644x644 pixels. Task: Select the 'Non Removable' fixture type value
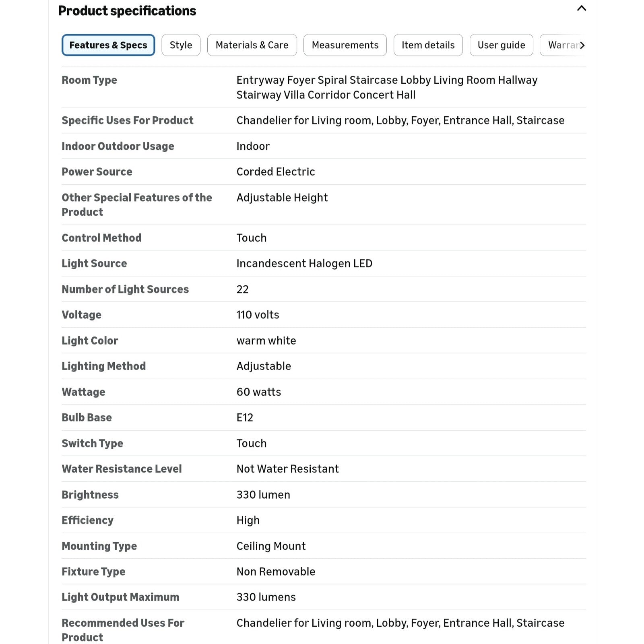tap(276, 572)
